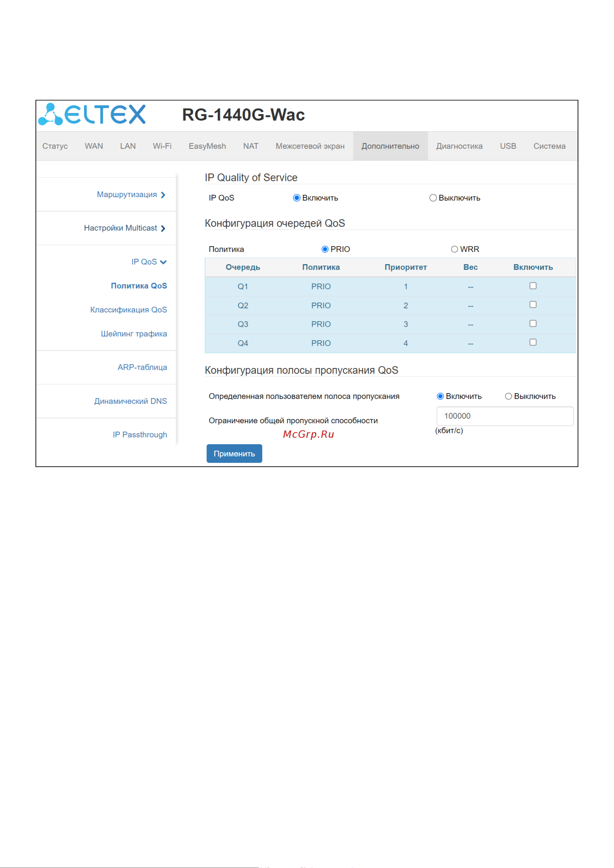Open Шейпинг трафика page
Image resolution: width=614 pixels, height=868 pixels.
(x=134, y=334)
